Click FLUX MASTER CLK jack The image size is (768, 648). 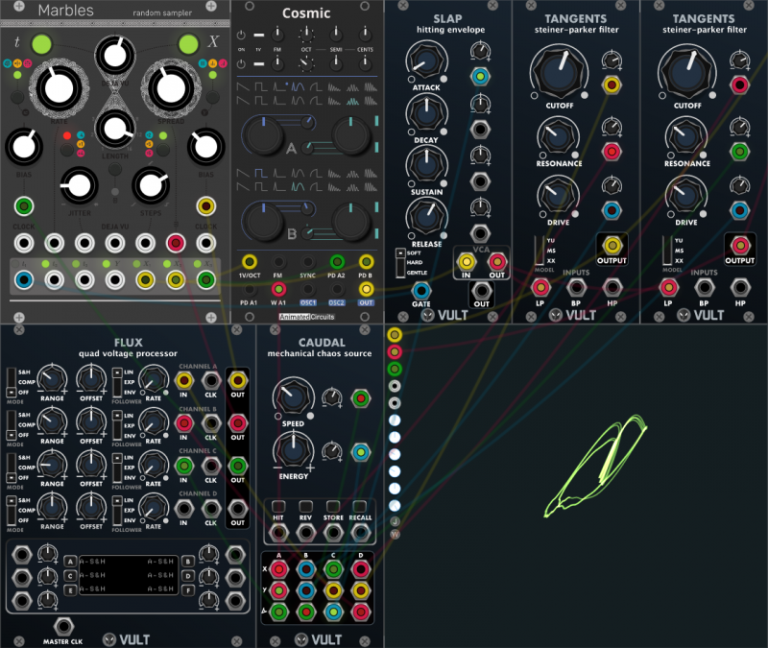[63, 626]
